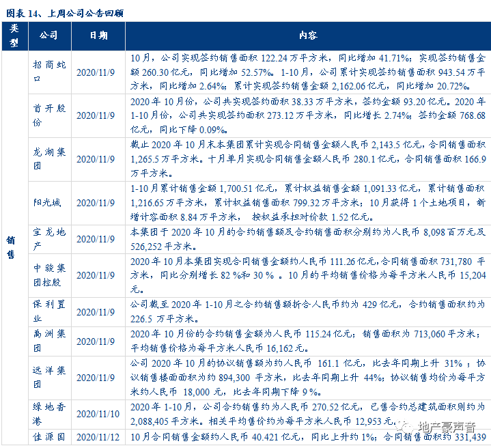Select 龙湖集团 content mentioning 2,143.5亿元

pos(308,159)
